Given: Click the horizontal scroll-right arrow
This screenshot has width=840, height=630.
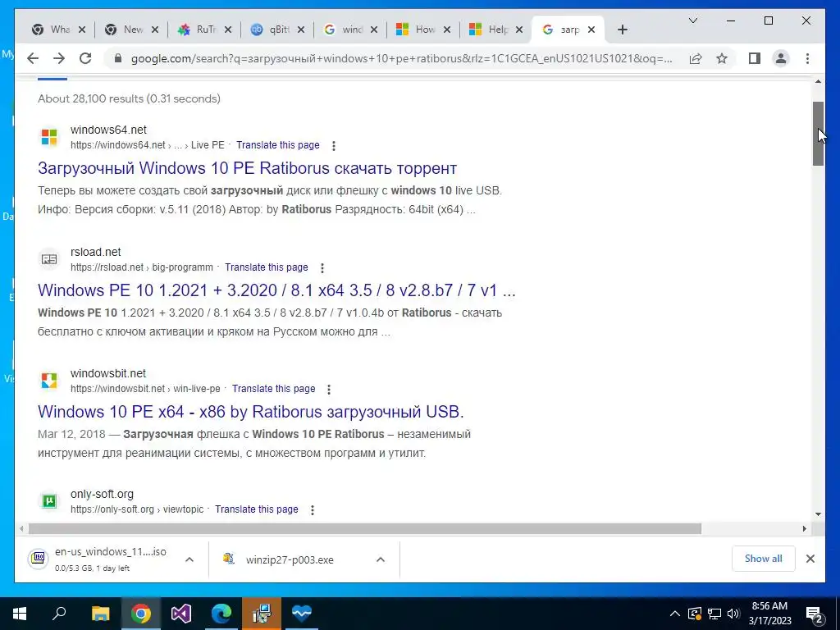Looking at the screenshot, I should pos(805,529).
